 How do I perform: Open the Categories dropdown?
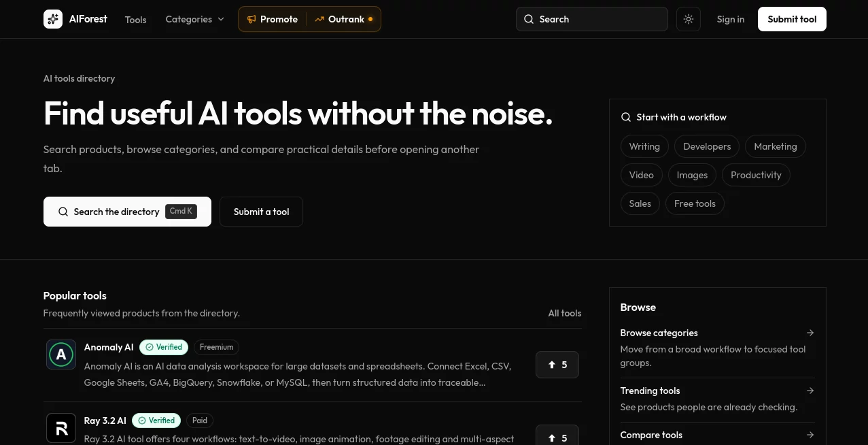(194, 19)
